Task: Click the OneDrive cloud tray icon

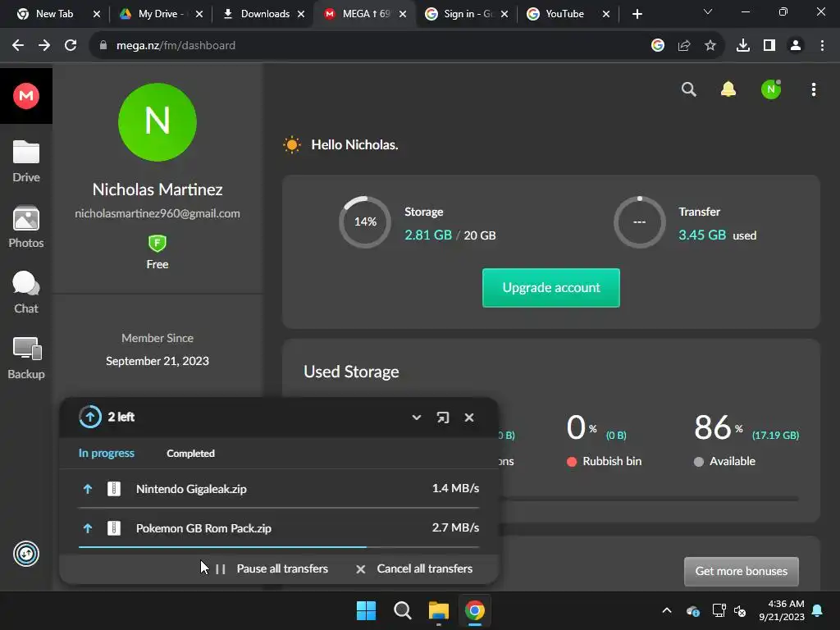Action: click(x=692, y=610)
